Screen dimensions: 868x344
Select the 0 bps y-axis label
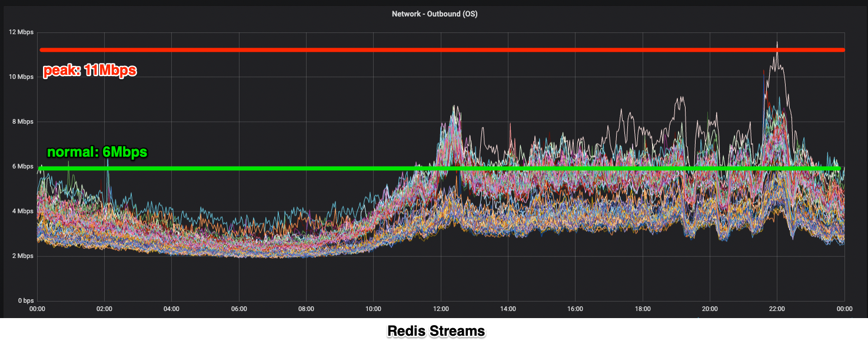pyautogui.click(x=24, y=301)
